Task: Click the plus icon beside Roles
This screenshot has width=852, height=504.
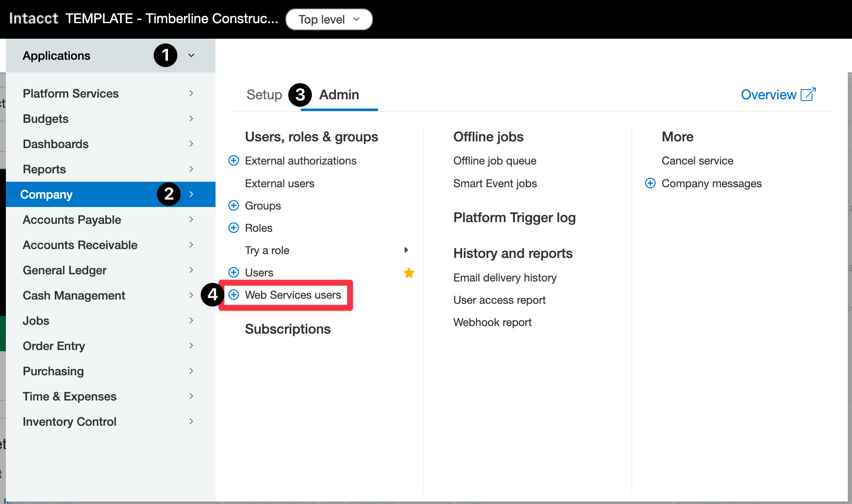Action: tap(234, 228)
